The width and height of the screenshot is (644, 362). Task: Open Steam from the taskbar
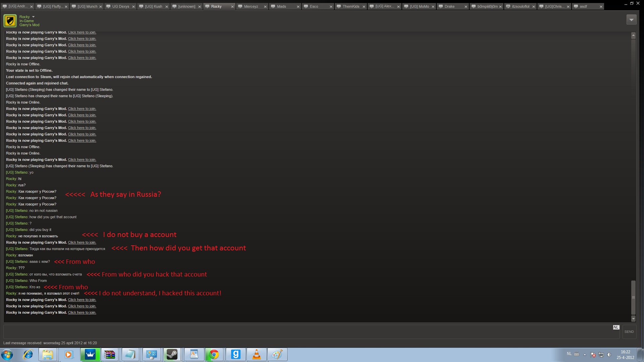(x=172, y=355)
